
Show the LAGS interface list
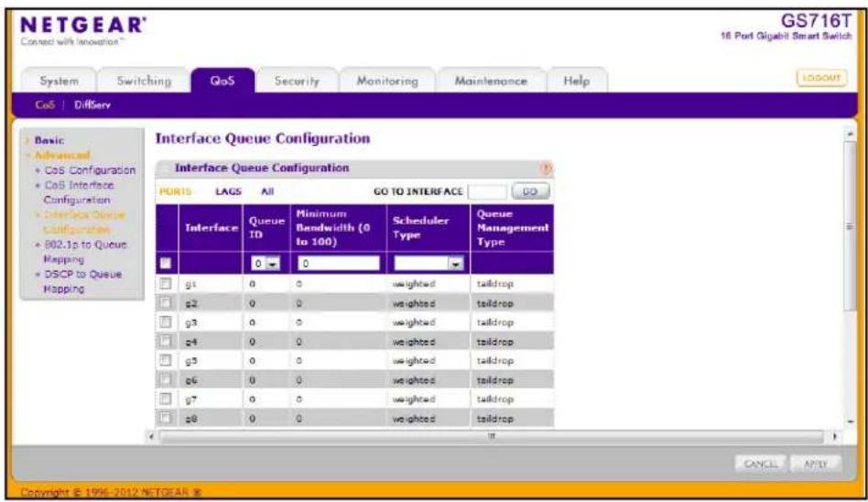(x=228, y=191)
